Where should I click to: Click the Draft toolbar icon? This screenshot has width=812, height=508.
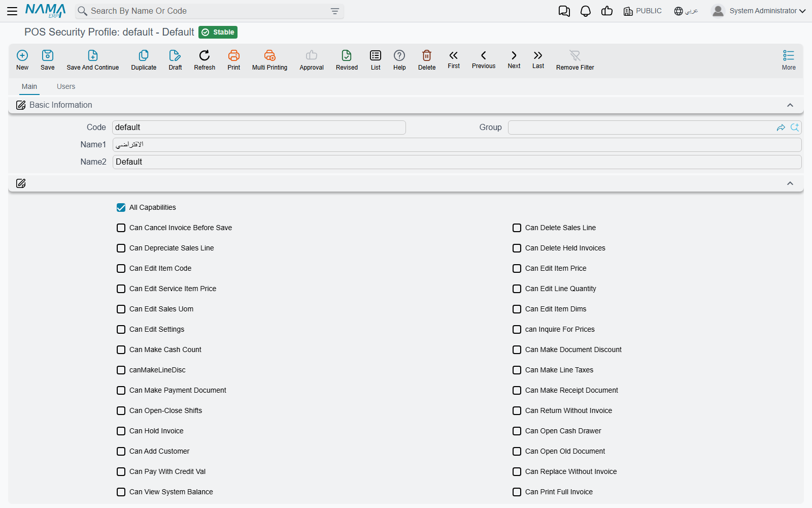pyautogui.click(x=175, y=55)
